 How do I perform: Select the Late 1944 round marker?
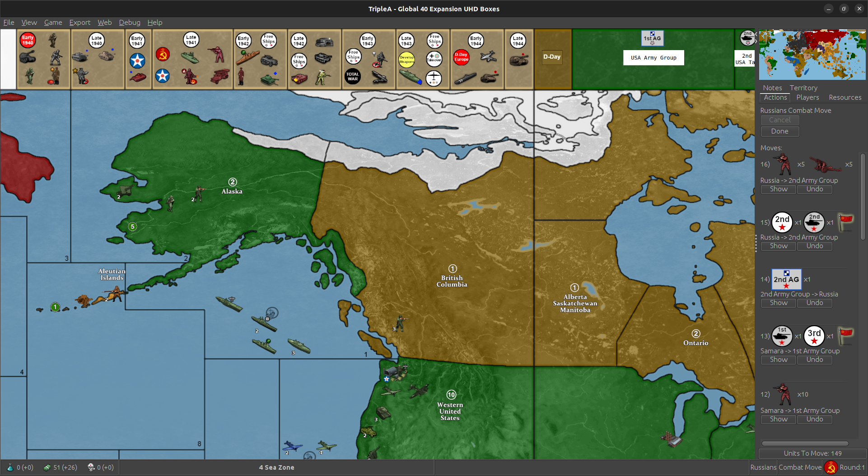(x=518, y=41)
